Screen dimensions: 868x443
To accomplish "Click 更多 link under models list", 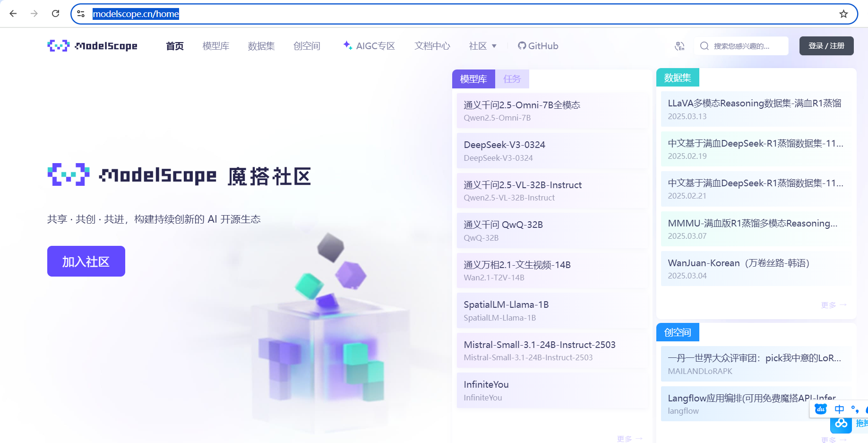I will click(629, 439).
